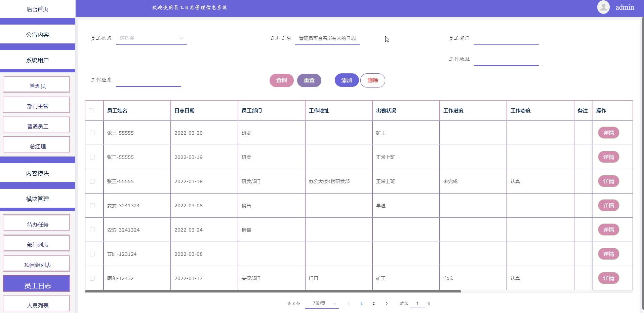Viewport: 644px width, 313px height.
Task: Open 详情 for 张三-55555 on 2022-03-19
Action: click(609, 157)
